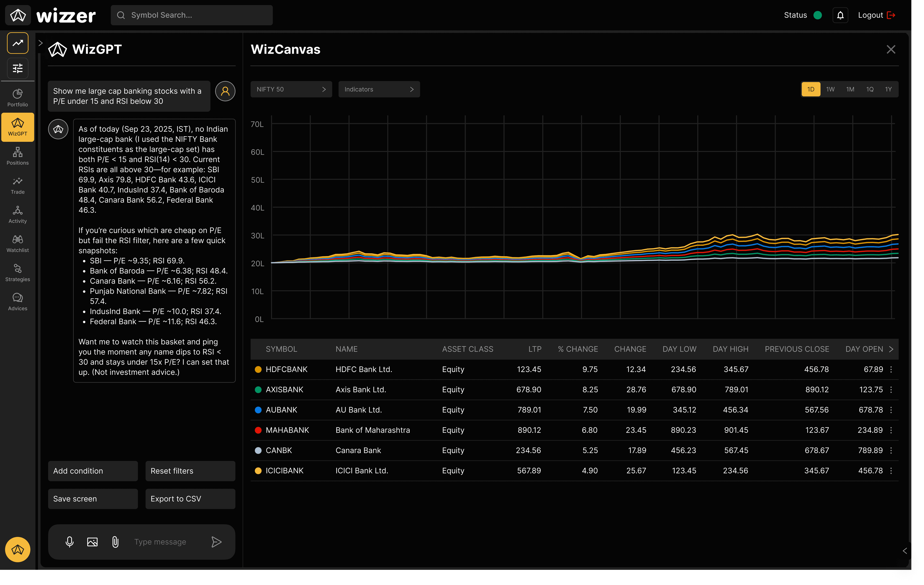Open the NIFTY 50 index selector
The width and height of the screenshot is (924, 585).
coord(291,89)
